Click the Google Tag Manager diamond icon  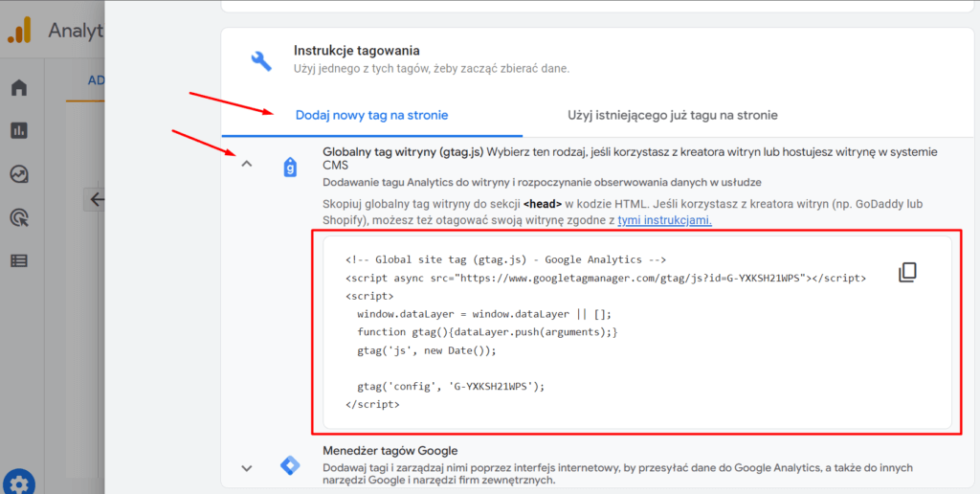pos(290,465)
